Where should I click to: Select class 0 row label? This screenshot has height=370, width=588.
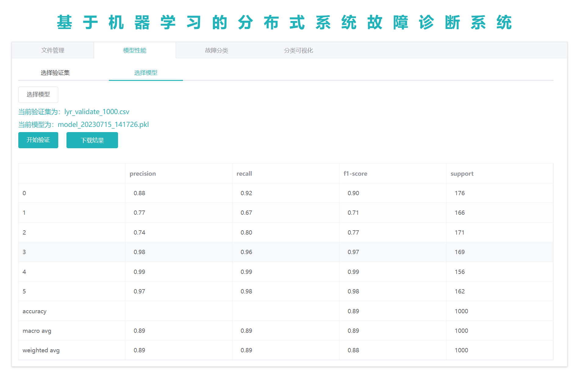pyautogui.click(x=24, y=193)
